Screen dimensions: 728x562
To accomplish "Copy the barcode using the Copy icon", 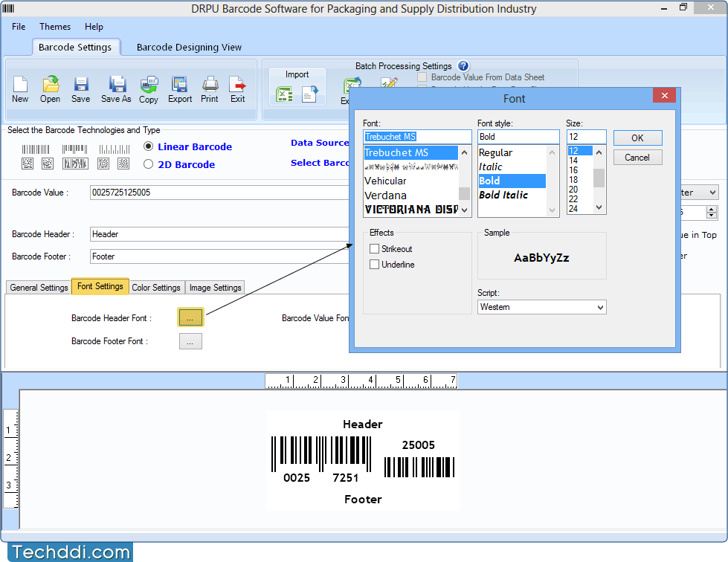I will click(x=149, y=85).
